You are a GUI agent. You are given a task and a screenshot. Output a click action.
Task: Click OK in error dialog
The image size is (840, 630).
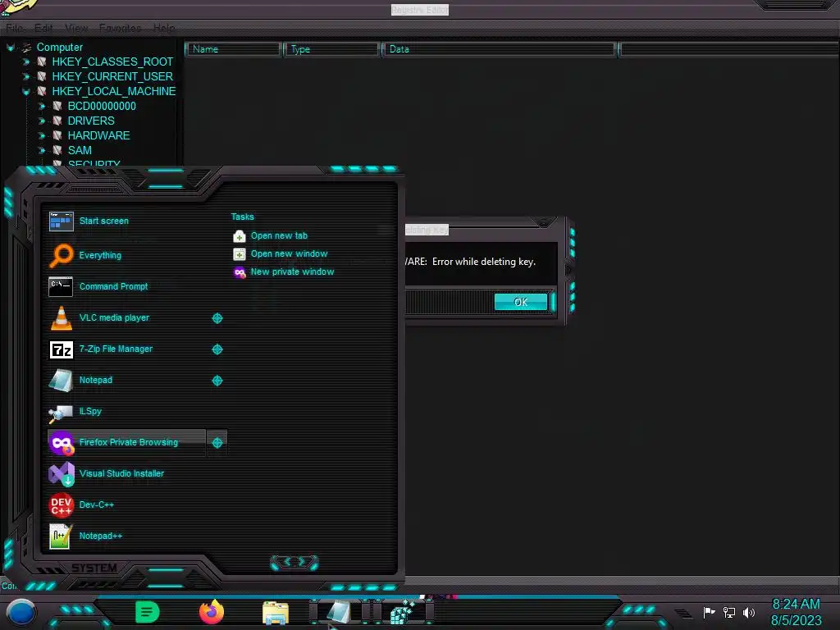(x=521, y=302)
